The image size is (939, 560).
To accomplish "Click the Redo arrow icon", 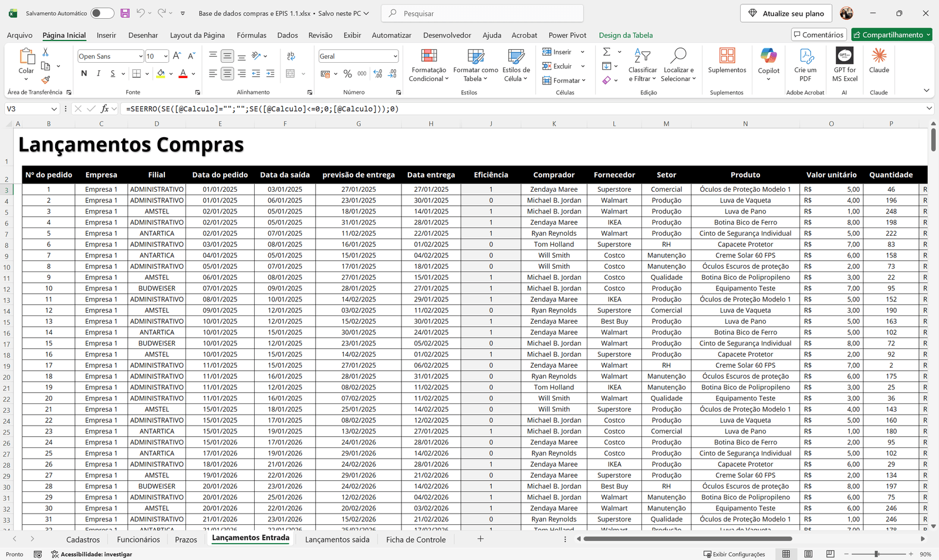I will pos(161,13).
